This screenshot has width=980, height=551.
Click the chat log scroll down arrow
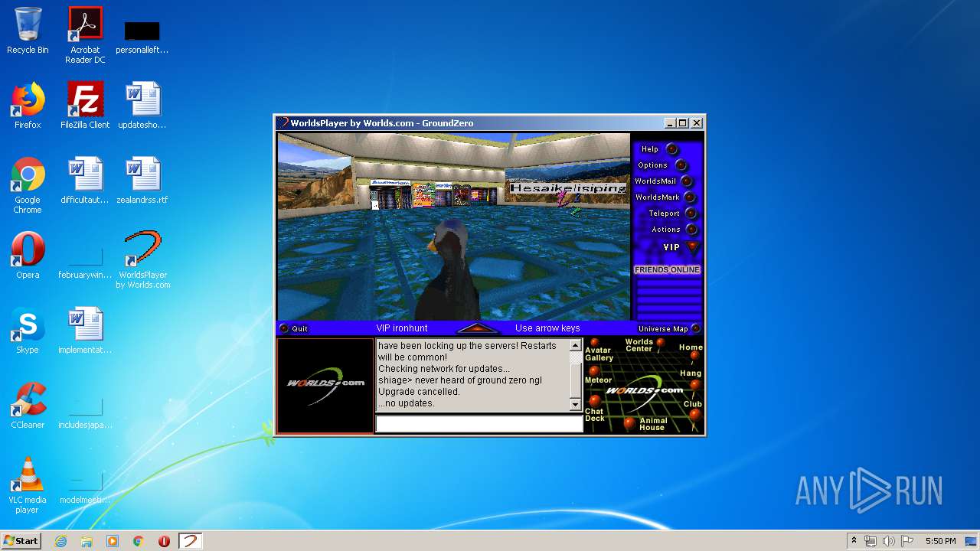coord(576,403)
